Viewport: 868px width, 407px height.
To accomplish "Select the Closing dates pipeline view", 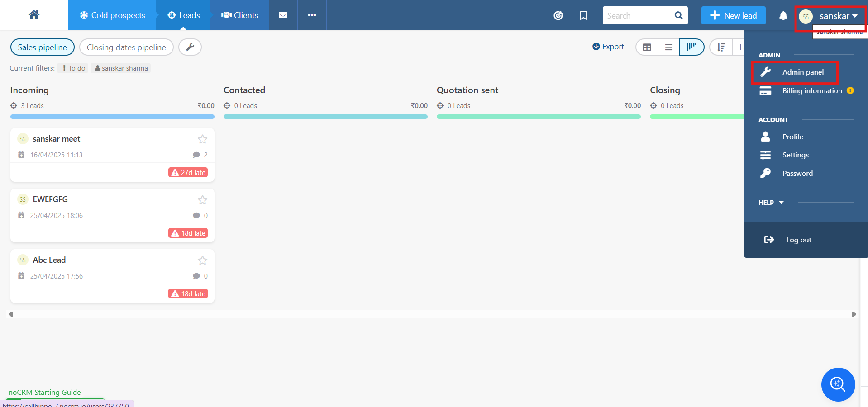I will [x=126, y=47].
